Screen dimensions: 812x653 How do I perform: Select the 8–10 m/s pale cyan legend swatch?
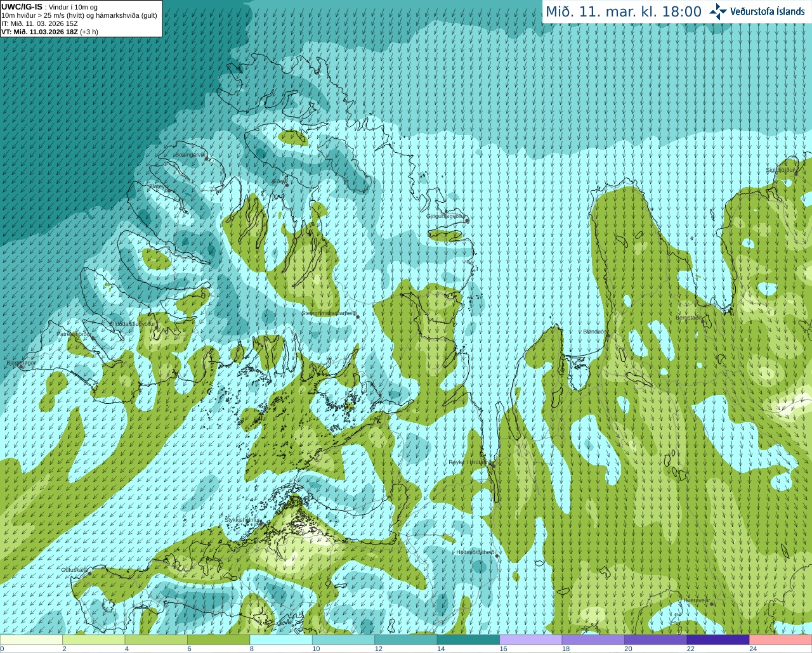tap(281, 640)
